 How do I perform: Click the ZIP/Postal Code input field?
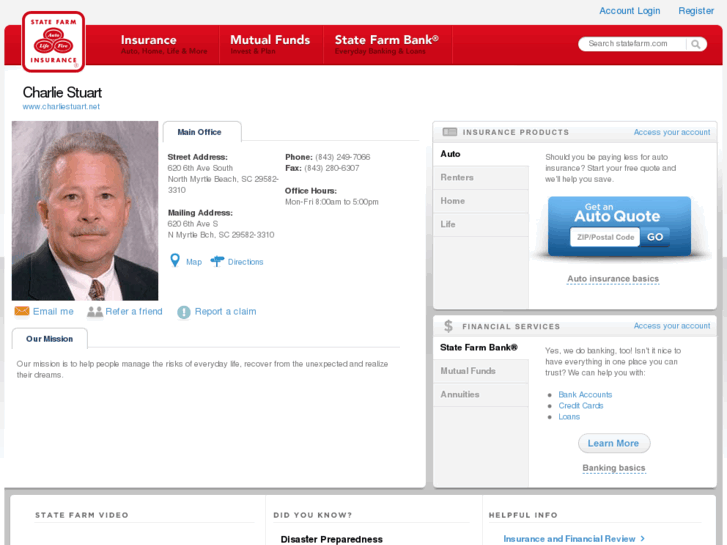pos(605,237)
